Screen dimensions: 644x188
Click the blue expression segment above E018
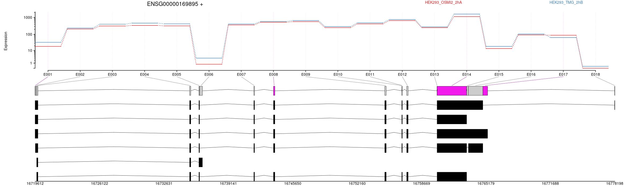coord(595,66)
